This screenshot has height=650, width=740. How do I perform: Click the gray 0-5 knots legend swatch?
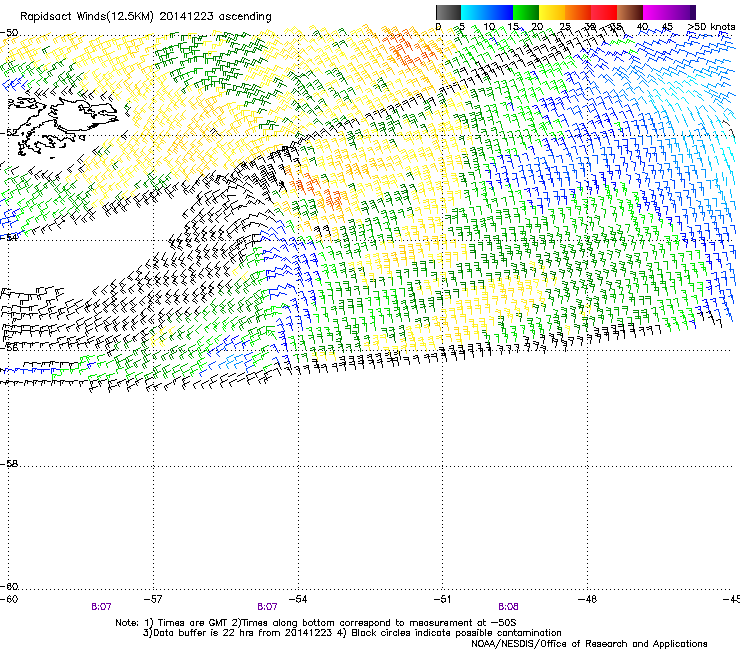coord(448,12)
